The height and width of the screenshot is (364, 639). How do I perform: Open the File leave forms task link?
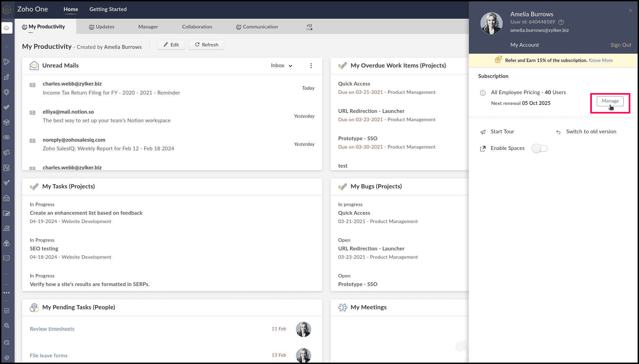tap(49, 356)
